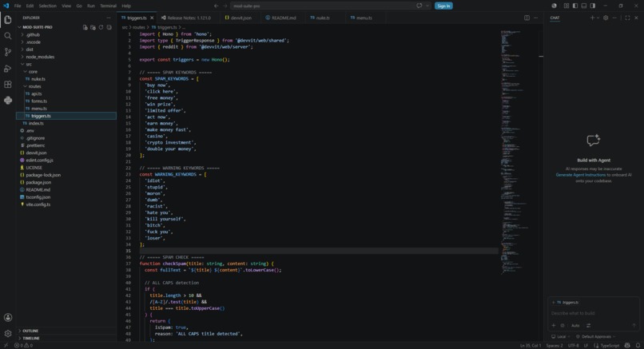Switch to the README.md editor tab

pyautogui.click(x=281, y=18)
